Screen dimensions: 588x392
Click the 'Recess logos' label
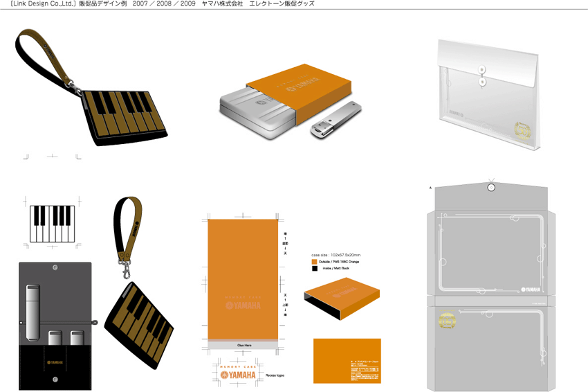click(x=275, y=375)
